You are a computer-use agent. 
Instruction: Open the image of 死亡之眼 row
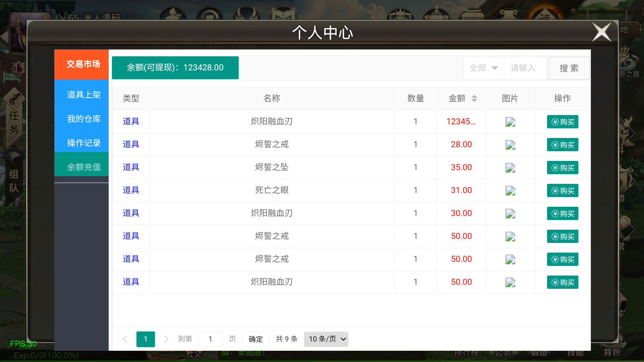(510, 191)
